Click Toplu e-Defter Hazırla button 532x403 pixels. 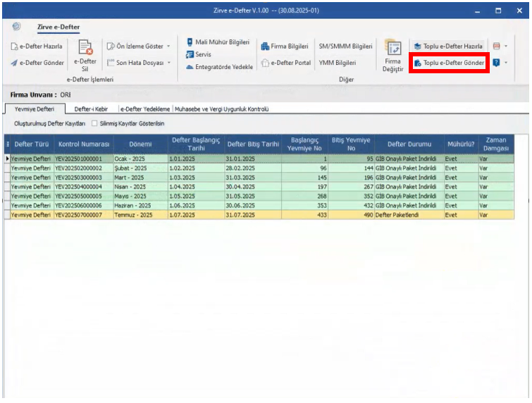(x=449, y=46)
